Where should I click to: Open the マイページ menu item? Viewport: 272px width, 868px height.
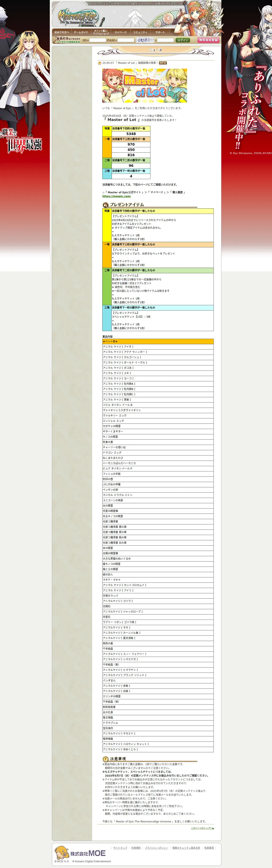(x=121, y=32)
